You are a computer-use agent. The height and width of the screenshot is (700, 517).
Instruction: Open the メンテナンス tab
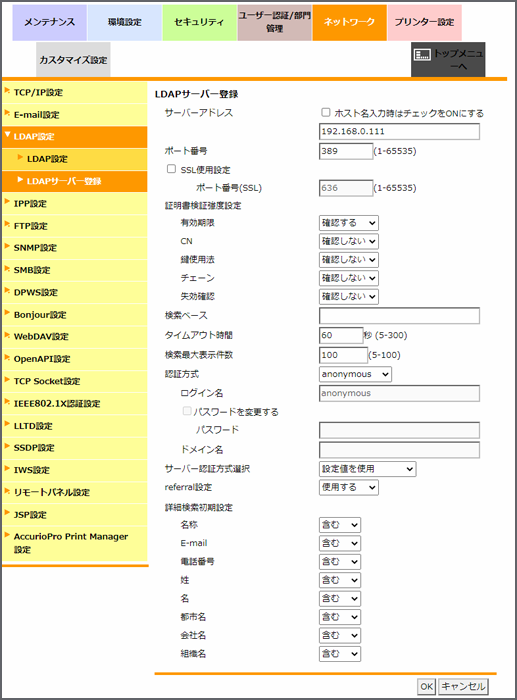click(x=50, y=22)
